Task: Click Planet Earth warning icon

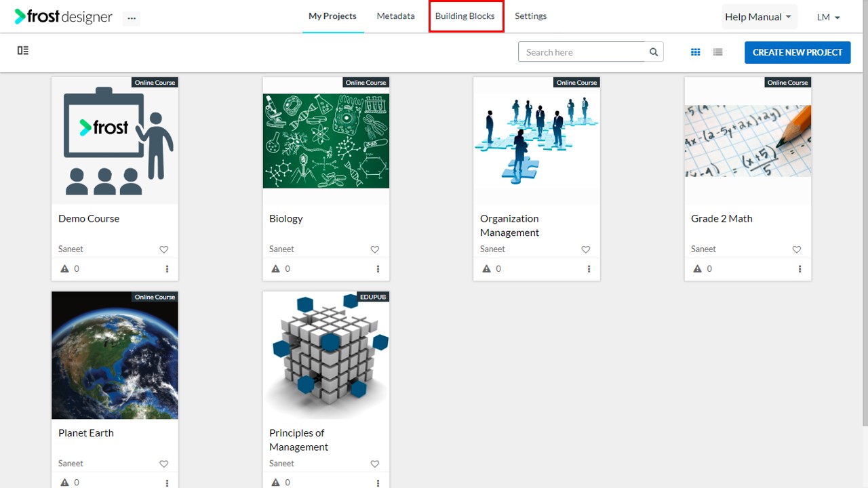Action: tap(65, 483)
